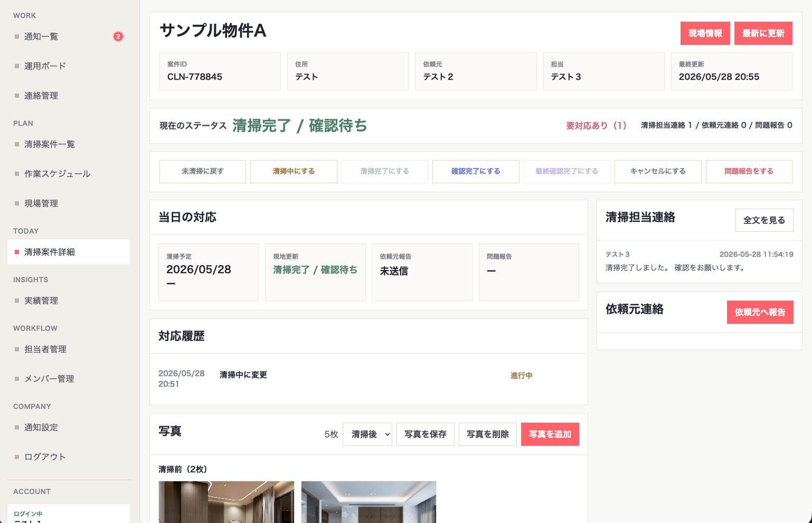Click the 現場情報 button
Screen dimensions: 812x523
click(x=705, y=33)
